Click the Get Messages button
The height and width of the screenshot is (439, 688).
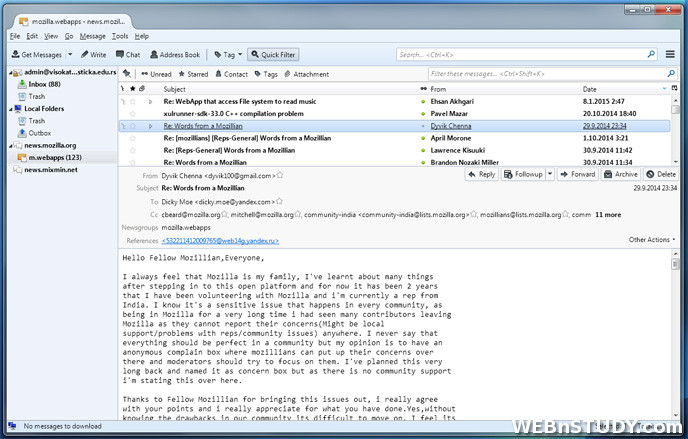click(37, 55)
